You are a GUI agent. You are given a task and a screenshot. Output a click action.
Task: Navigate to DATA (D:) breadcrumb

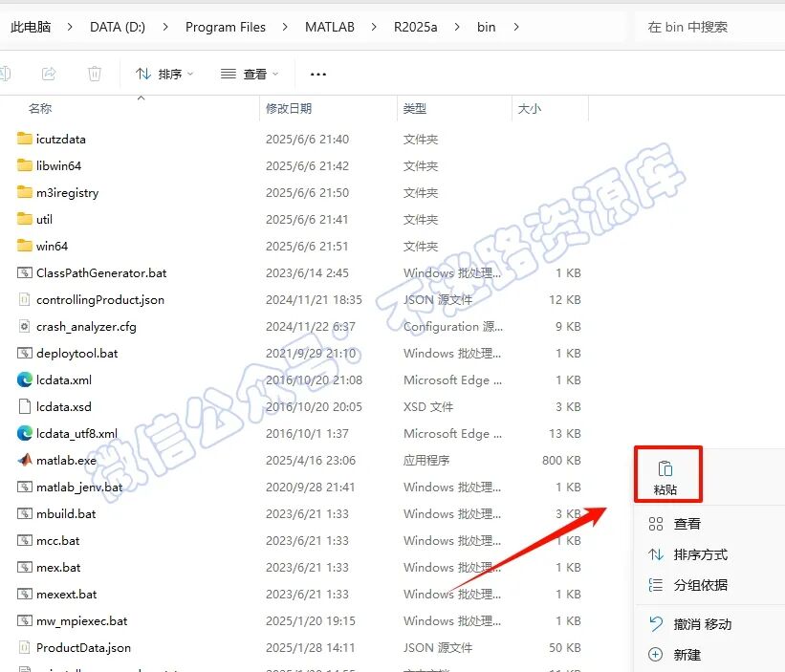pyautogui.click(x=118, y=27)
